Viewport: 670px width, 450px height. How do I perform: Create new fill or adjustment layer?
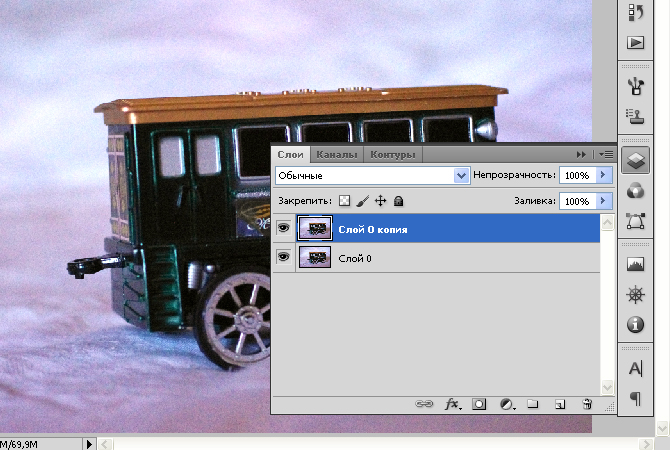507,404
